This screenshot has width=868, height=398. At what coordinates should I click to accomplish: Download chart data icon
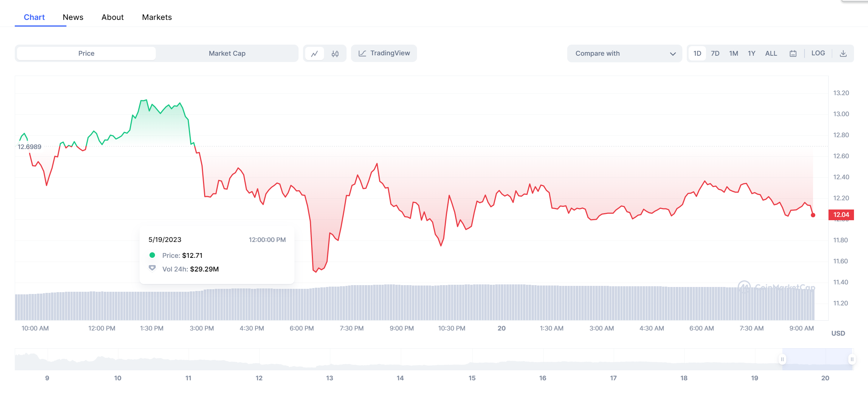point(843,53)
